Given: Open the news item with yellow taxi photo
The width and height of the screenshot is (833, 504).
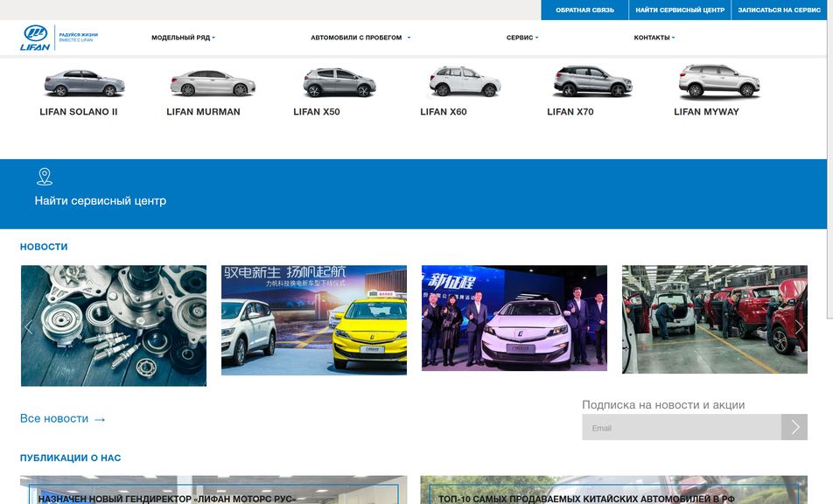Looking at the screenshot, I should point(314,320).
